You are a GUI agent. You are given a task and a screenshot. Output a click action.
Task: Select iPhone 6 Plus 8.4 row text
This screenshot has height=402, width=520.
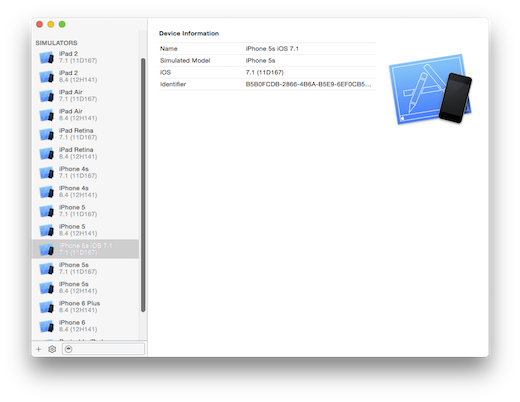tap(79, 307)
